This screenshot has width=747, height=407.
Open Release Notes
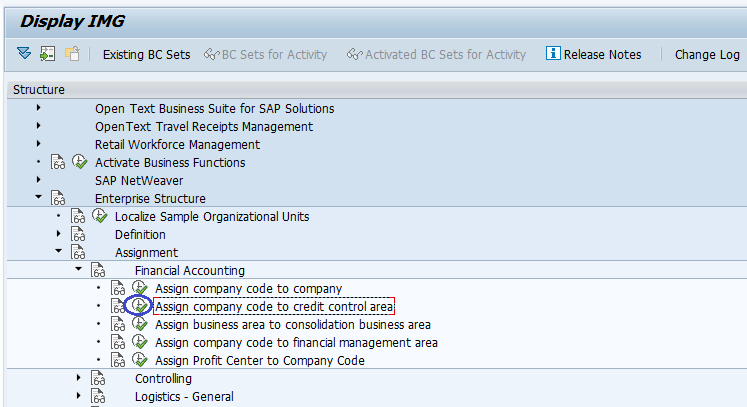pos(594,54)
